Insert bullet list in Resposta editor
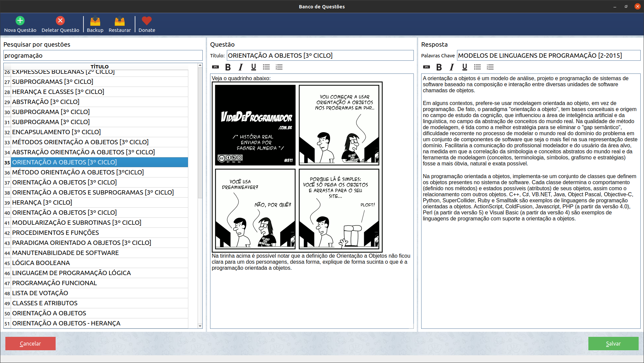Screen dimensions: 644x363 (477, 67)
